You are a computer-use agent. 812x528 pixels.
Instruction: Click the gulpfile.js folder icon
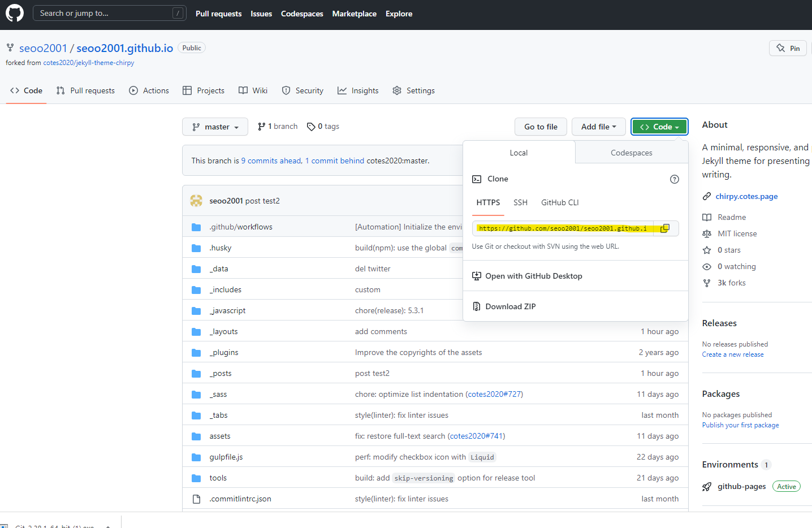click(196, 457)
